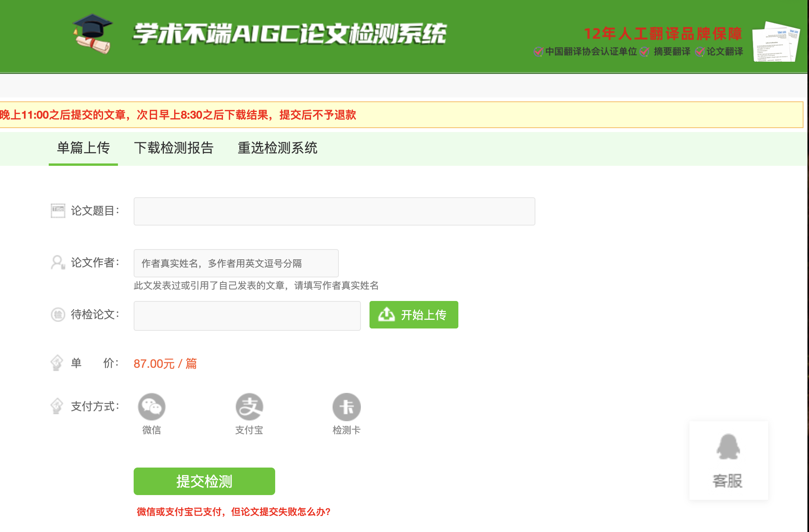Select 检测卡 card payment icon

coord(346,407)
